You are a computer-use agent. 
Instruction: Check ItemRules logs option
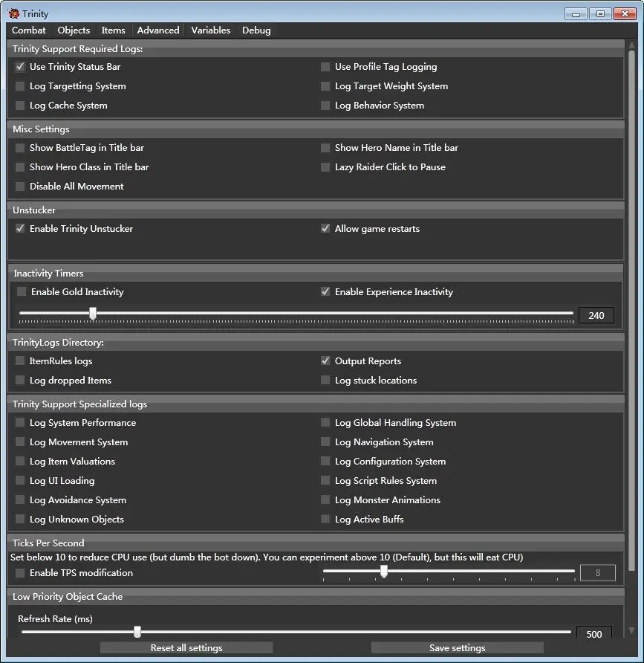pyautogui.click(x=20, y=360)
